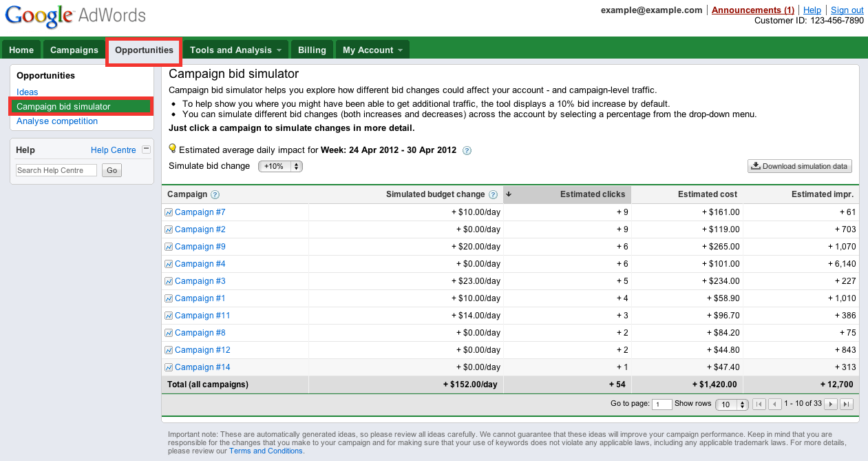
Task: Click the Search Help Centre input field
Action: point(56,170)
